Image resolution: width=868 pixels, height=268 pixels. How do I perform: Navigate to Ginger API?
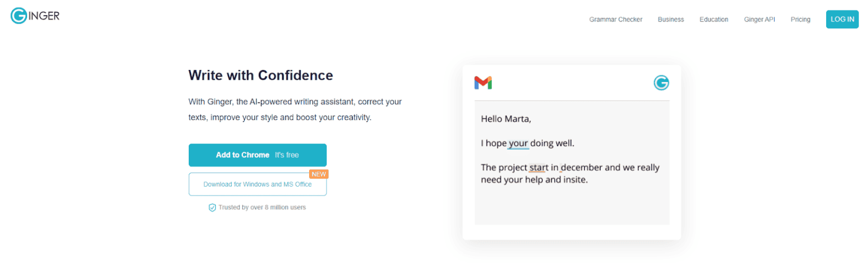coord(759,19)
